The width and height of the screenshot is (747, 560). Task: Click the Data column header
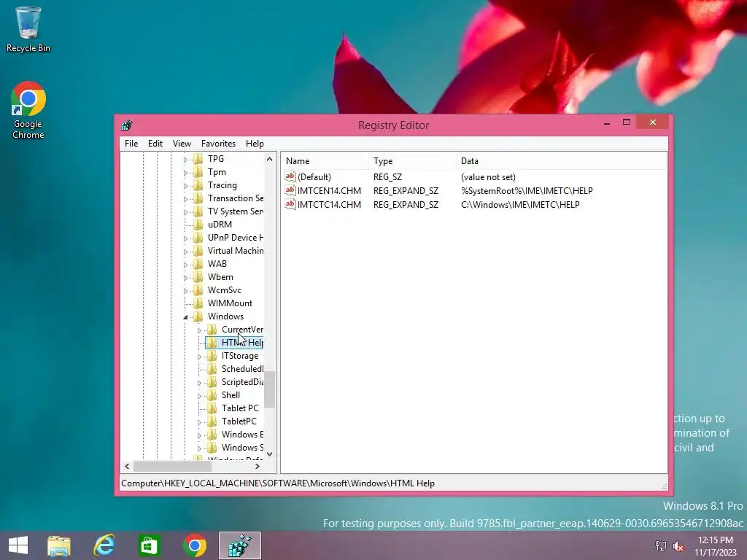tap(561, 161)
